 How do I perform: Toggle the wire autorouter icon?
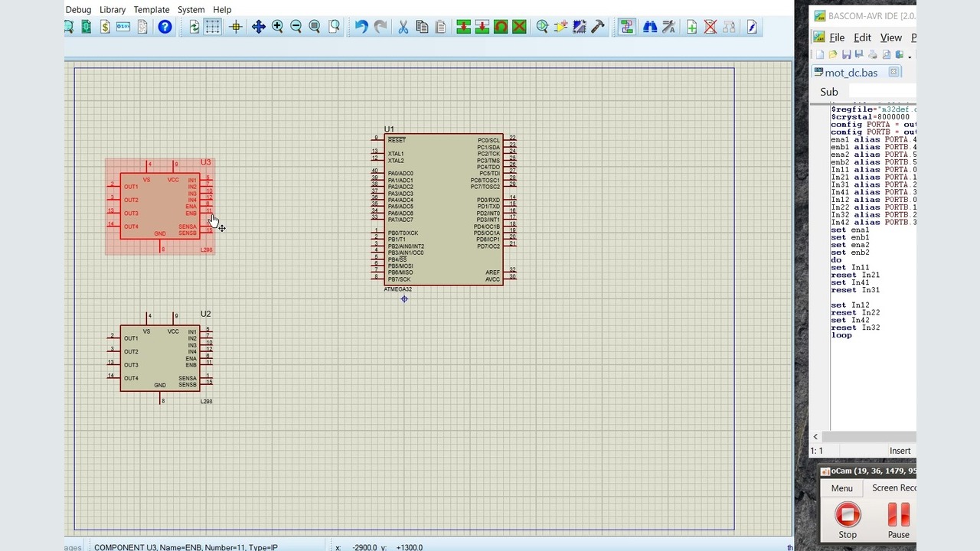coord(626,27)
